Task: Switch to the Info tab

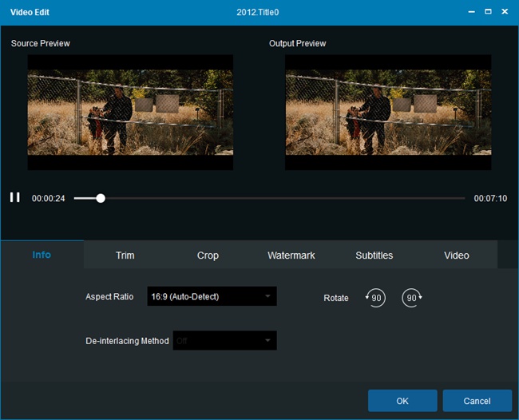Action: pos(42,255)
